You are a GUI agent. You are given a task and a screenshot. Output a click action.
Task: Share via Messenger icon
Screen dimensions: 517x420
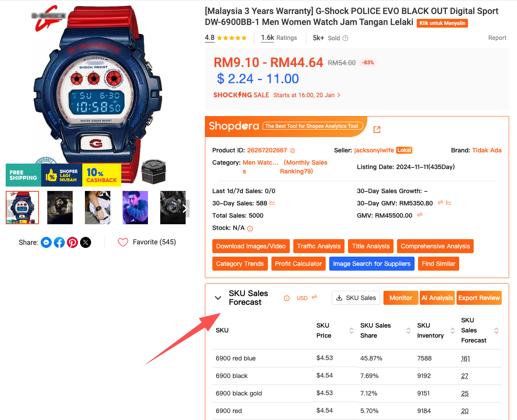pos(46,243)
